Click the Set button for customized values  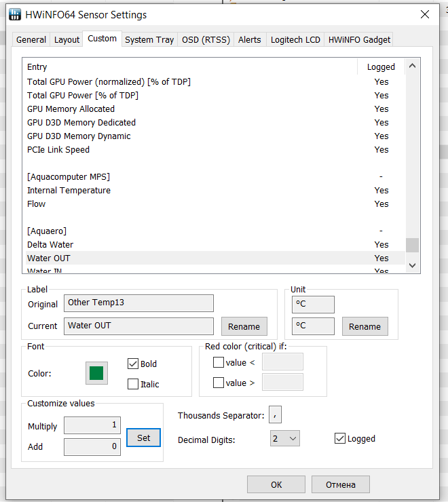[x=144, y=438]
